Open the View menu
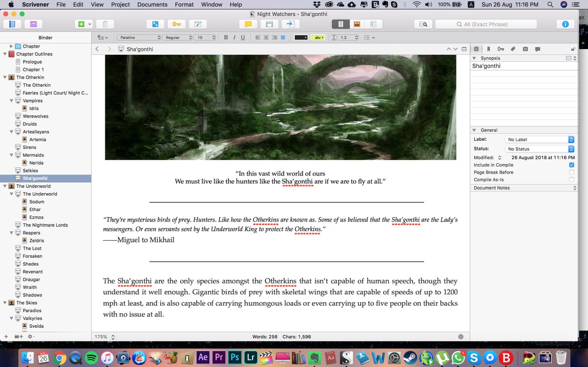The width and height of the screenshot is (588, 367). [97, 4]
